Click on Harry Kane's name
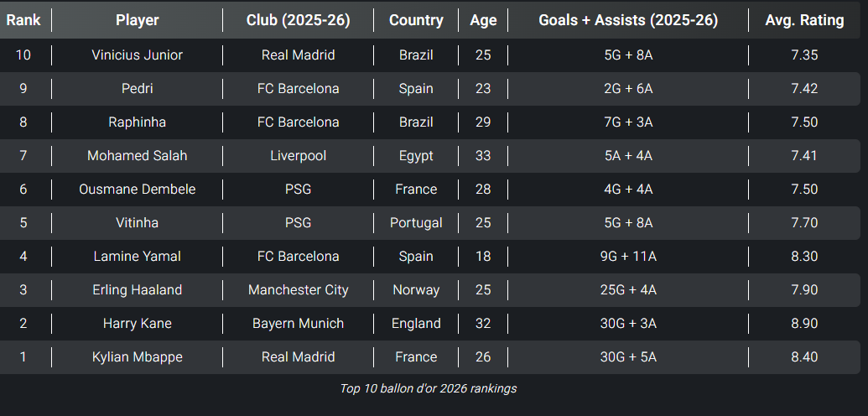The height and width of the screenshot is (416, 868). 138,324
